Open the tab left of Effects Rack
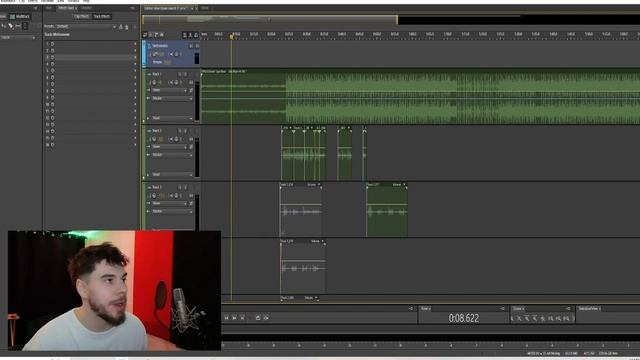Screen dimensions: 640x360 (x=49, y=8)
